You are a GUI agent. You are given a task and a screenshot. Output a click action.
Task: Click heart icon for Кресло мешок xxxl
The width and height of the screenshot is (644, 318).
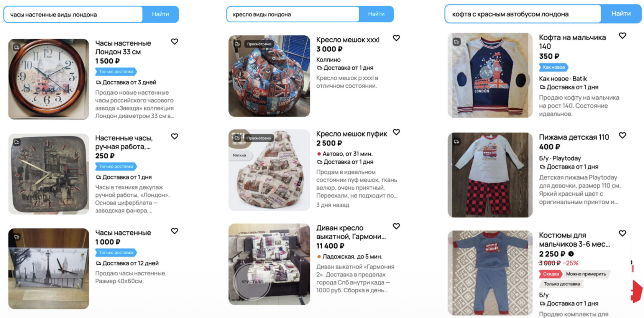click(396, 38)
